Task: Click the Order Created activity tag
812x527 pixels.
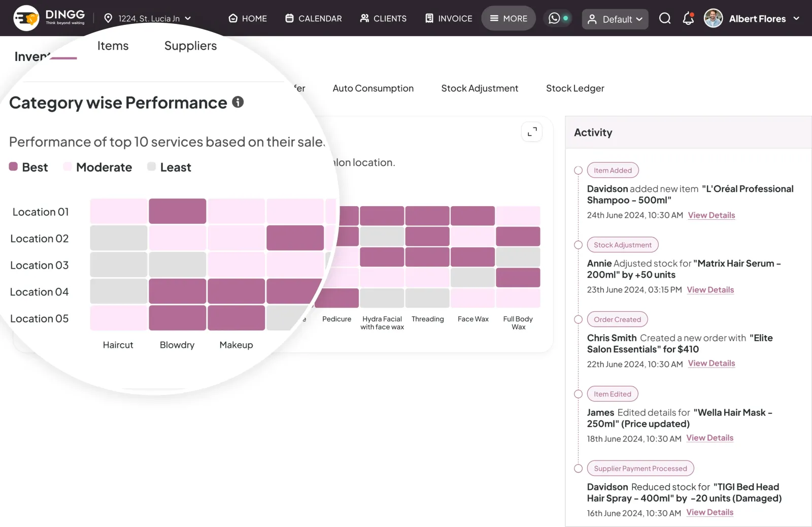Action: pos(617,319)
